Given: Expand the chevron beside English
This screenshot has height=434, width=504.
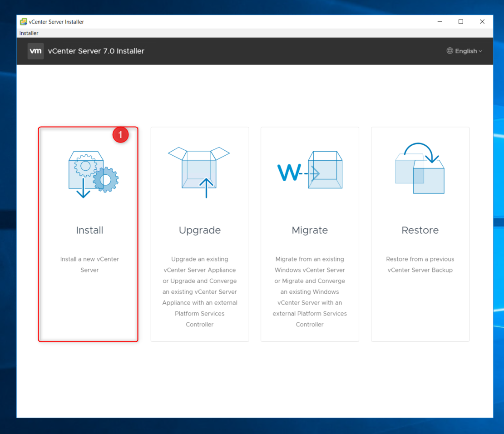Looking at the screenshot, I should point(480,51).
